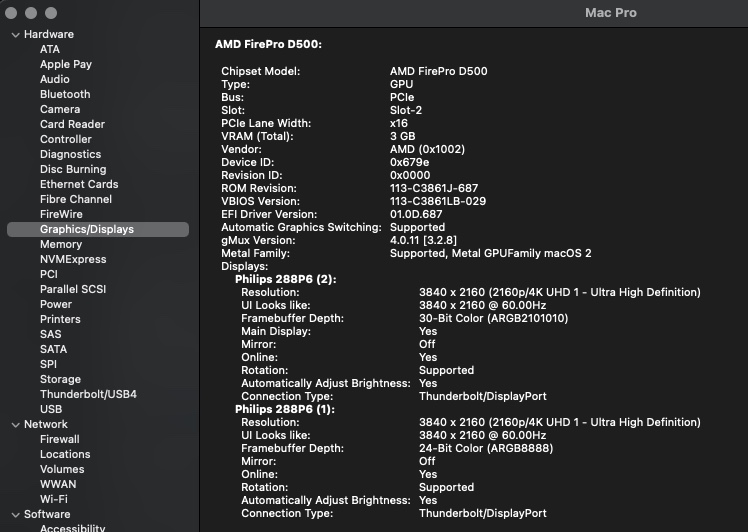Select Wi-Fi under Network
Screen dimensions: 748x532
tap(53, 499)
